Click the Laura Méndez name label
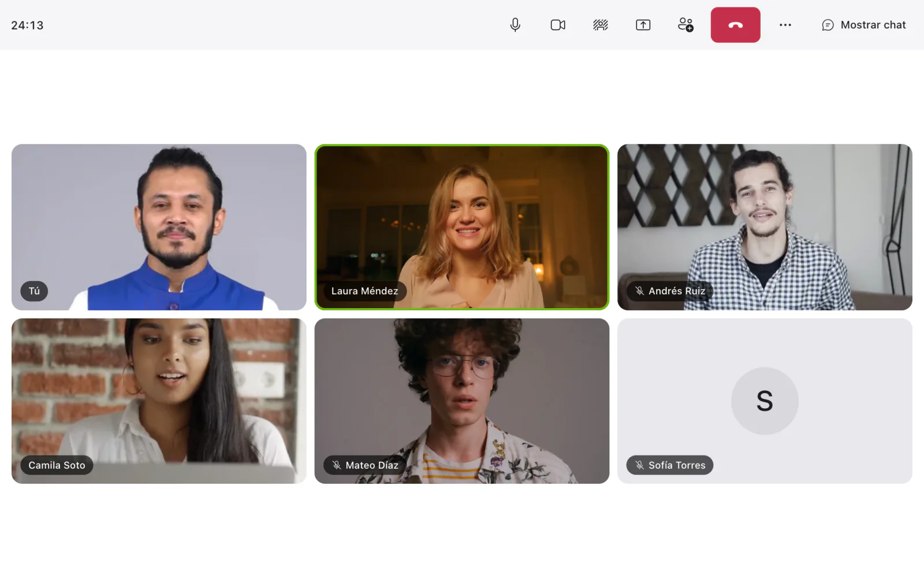The height and width of the screenshot is (578, 924). pyautogui.click(x=365, y=291)
